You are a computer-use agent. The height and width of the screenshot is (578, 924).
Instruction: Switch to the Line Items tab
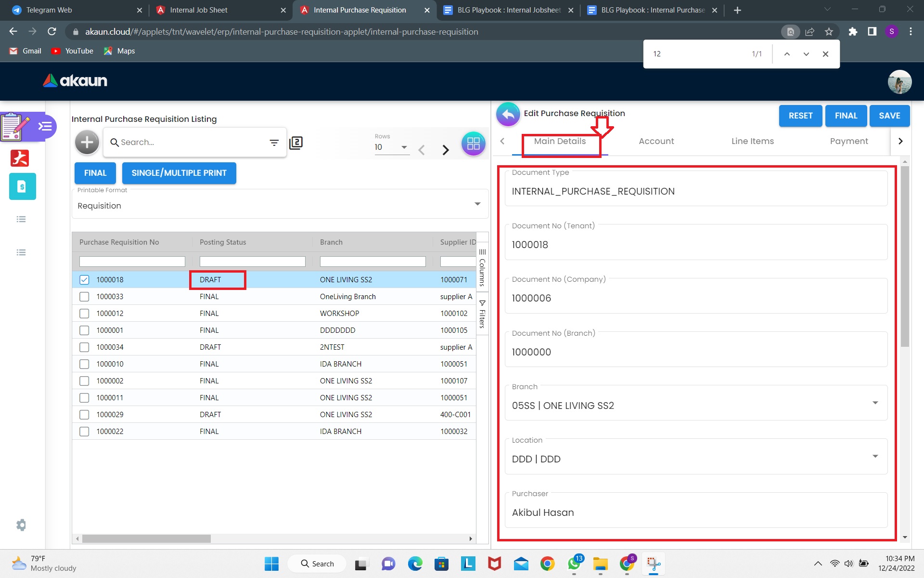752,141
